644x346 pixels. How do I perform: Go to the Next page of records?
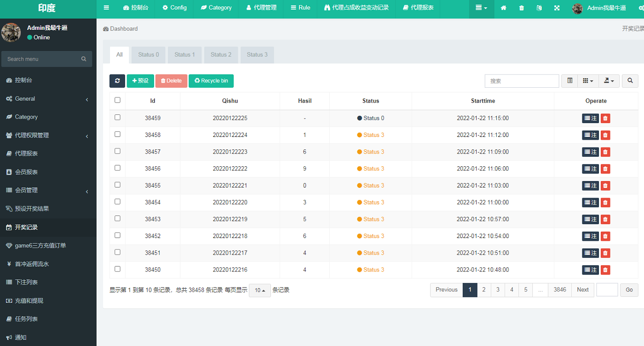point(582,290)
